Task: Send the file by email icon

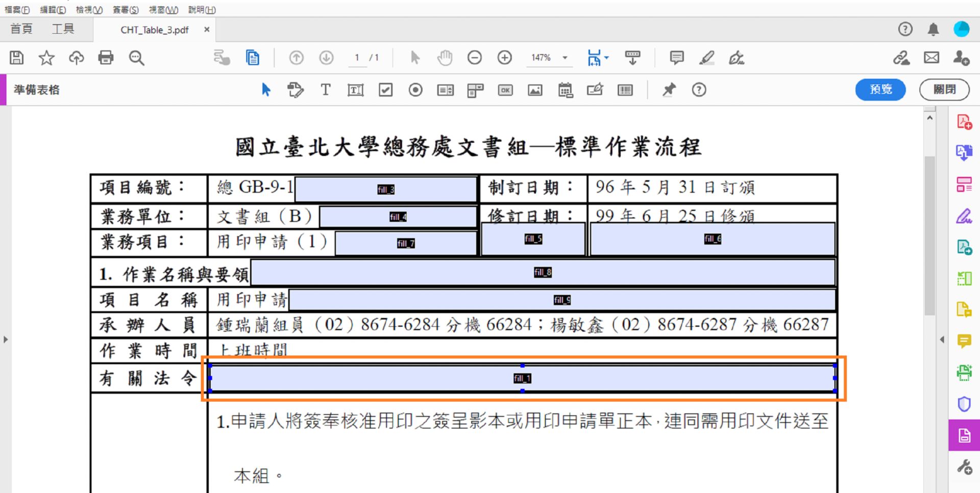Action: click(932, 58)
